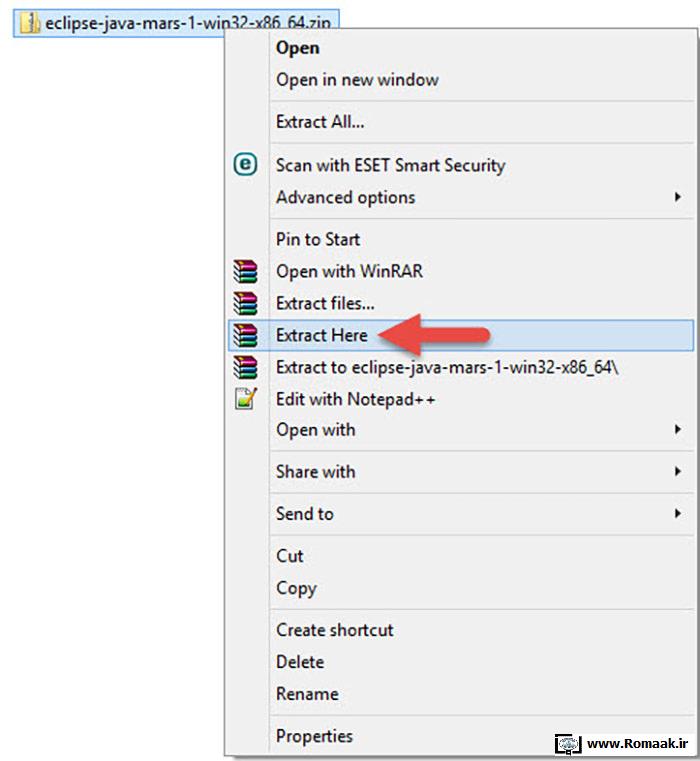Choose Extract to eclipse-java-mars-1-win32-x86_64\

[x=460, y=367]
